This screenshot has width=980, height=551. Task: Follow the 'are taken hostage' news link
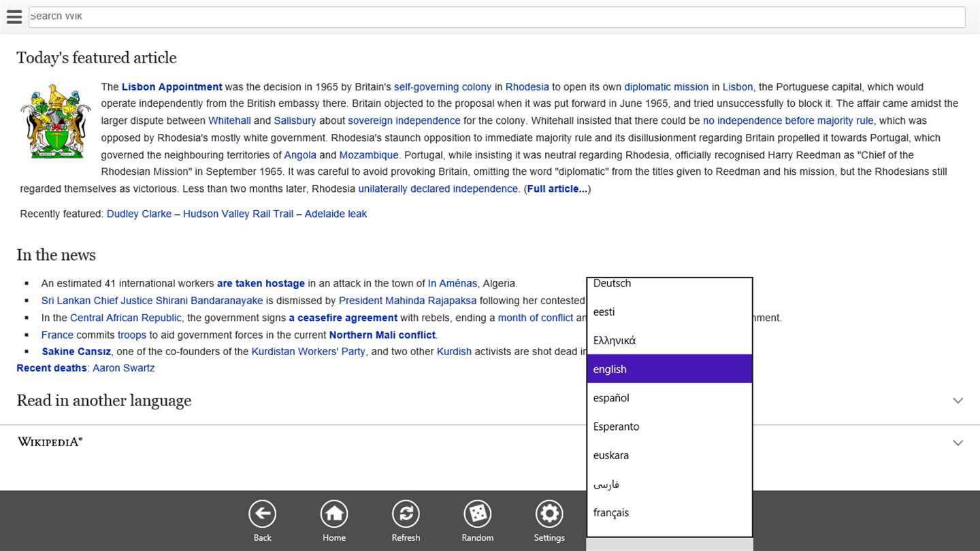tap(261, 283)
